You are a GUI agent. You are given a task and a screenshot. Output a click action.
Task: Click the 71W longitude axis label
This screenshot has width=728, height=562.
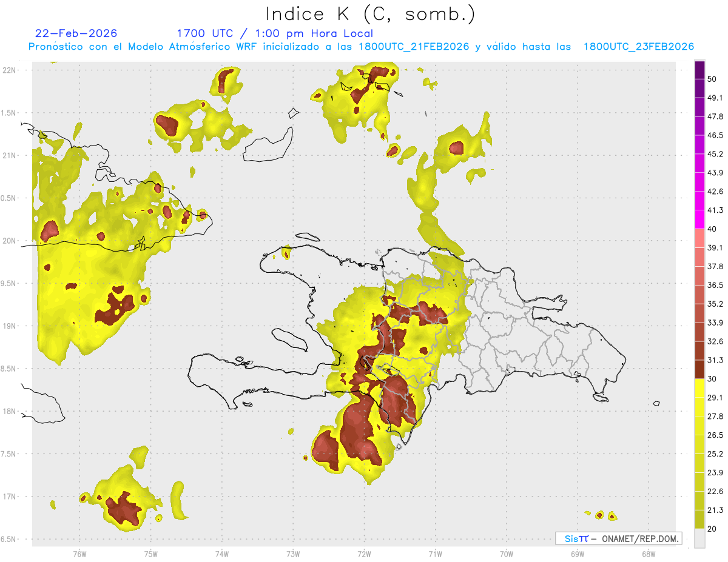tap(435, 554)
